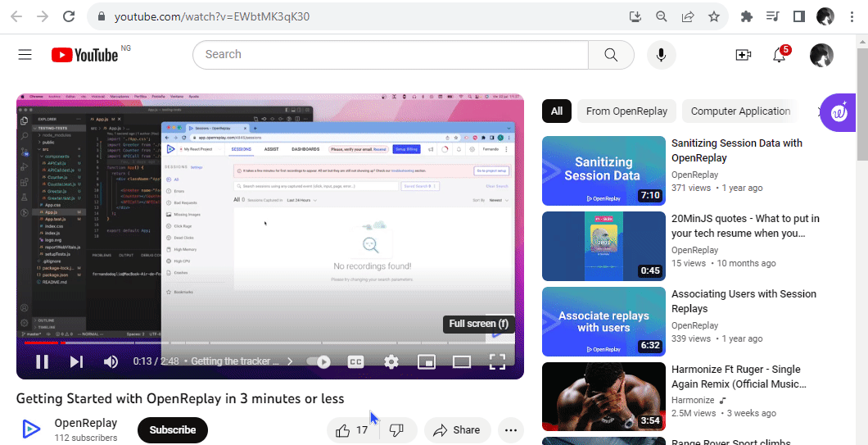The image size is (868, 445).
Task: Open Sanitizing Session Data thumbnail
Action: [604, 170]
